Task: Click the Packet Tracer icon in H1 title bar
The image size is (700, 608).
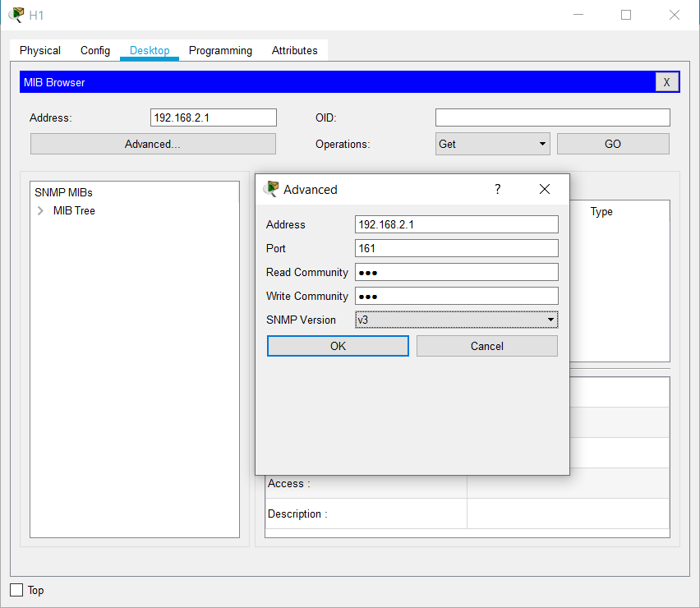Action: pos(16,15)
